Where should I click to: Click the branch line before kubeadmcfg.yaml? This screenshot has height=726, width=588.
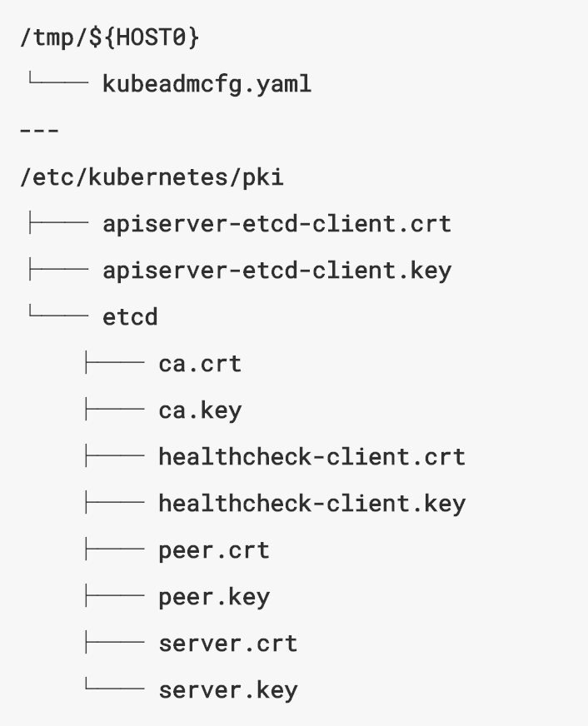pyautogui.click(x=57, y=82)
